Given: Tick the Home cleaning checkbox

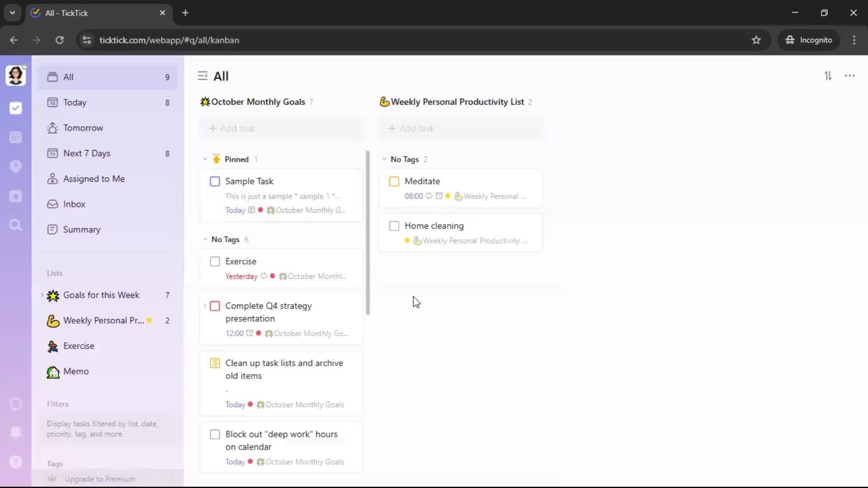Looking at the screenshot, I should pos(394,226).
